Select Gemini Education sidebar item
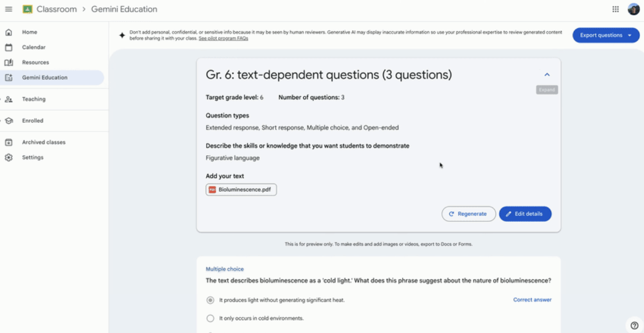644x333 pixels. [45, 78]
